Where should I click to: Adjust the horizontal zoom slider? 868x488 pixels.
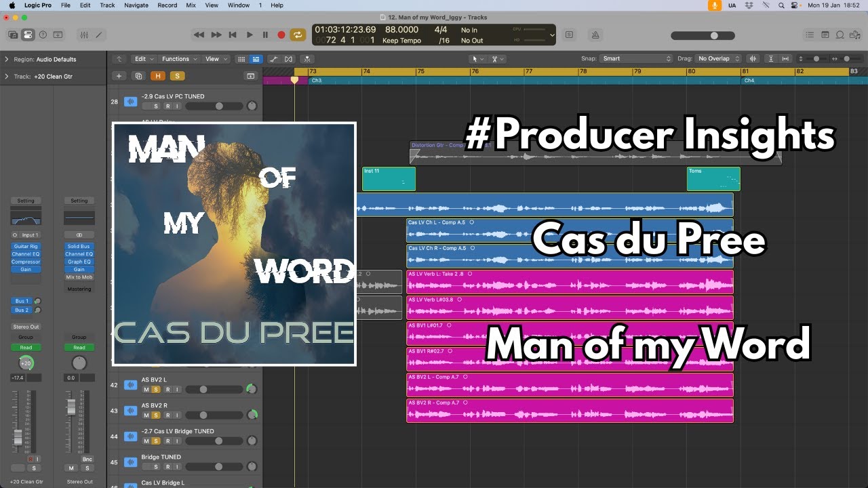(x=848, y=59)
